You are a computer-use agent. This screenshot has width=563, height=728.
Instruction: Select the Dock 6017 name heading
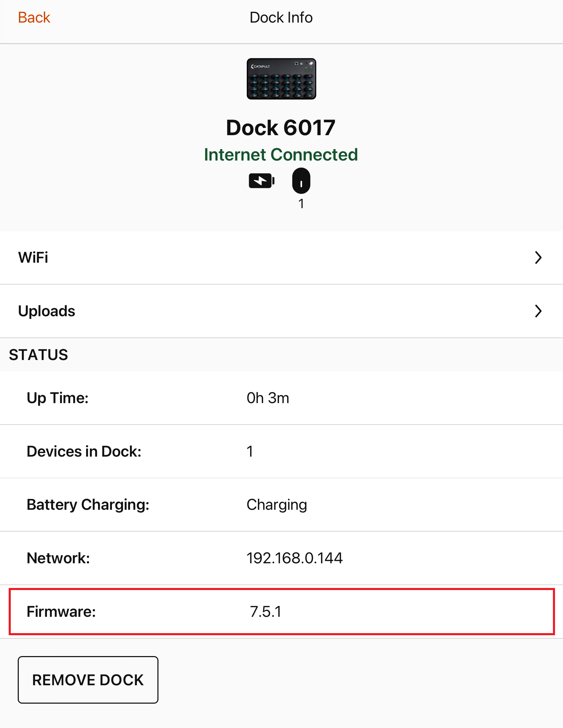[281, 128]
